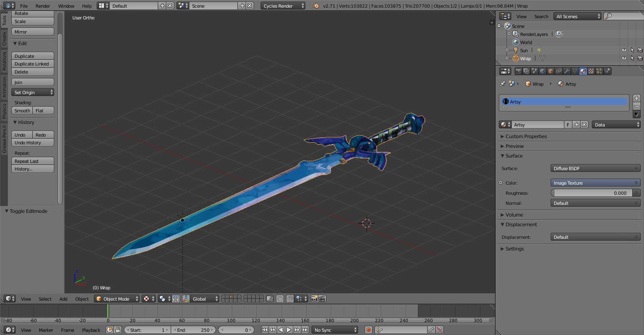Open the World properties globe tab
This screenshot has width=644, height=335.
pos(542,71)
